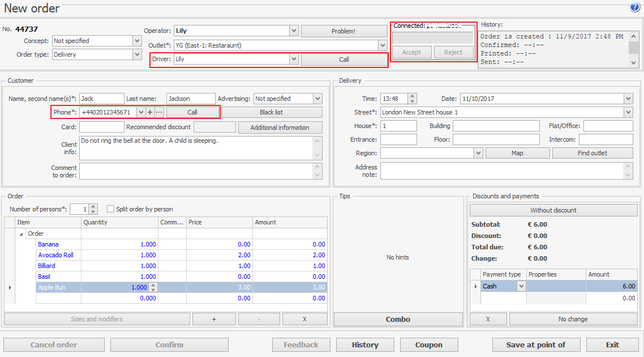Click the History button at bottom

pos(365,345)
